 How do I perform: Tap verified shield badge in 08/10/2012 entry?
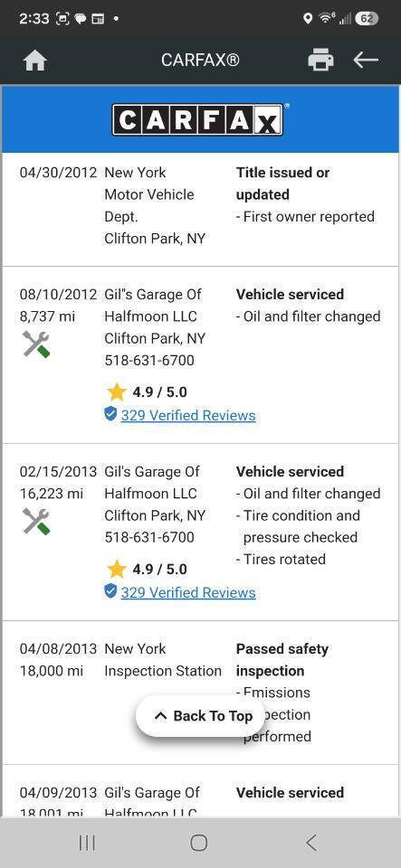coord(110,415)
